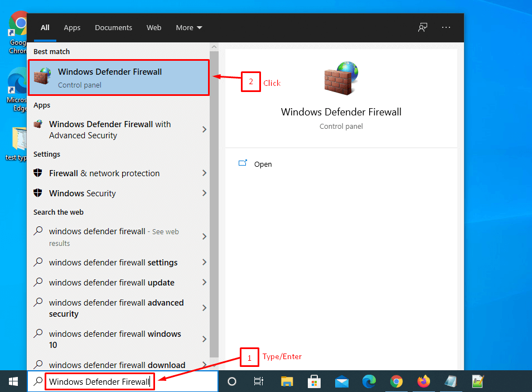Expand arrow for Windows Security result
The height and width of the screenshot is (392, 532).
click(204, 193)
